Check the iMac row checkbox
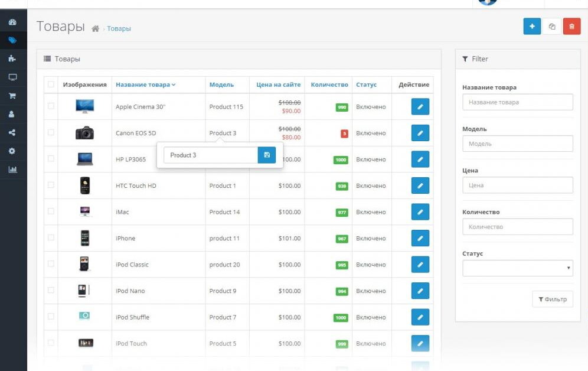Image resolution: width=588 pixels, height=371 pixels. pyautogui.click(x=51, y=211)
